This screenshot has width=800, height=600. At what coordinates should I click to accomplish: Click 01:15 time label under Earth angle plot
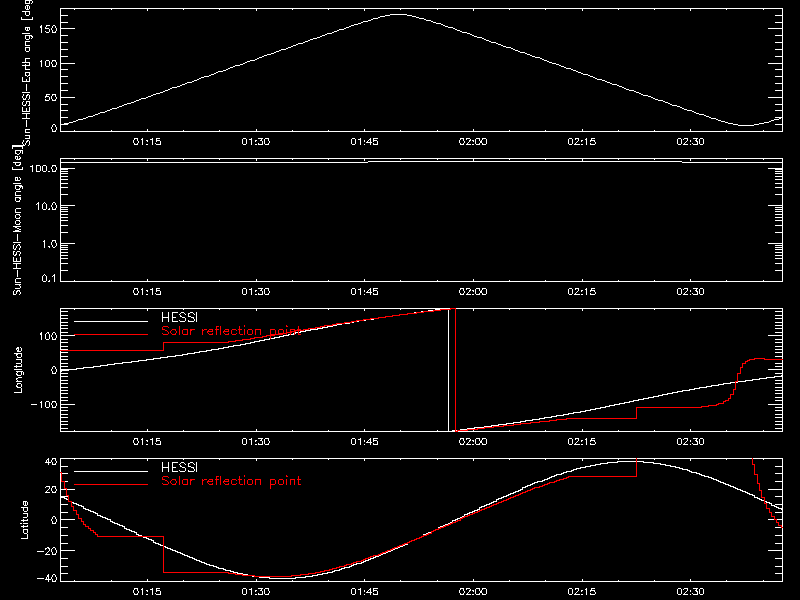coord(147,141)
